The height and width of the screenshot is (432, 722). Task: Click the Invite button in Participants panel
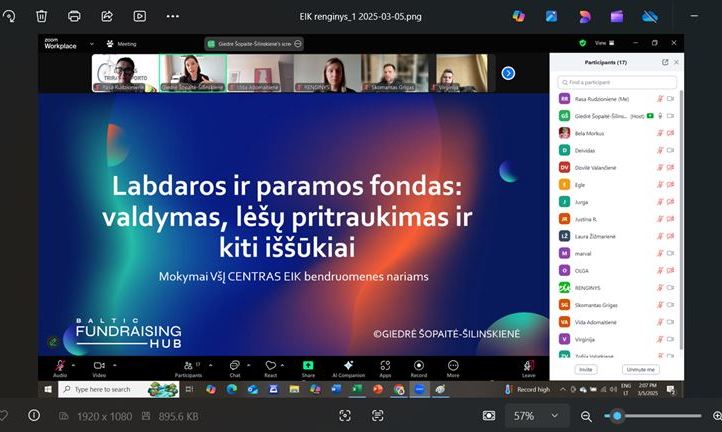click(x=586, y=369)
